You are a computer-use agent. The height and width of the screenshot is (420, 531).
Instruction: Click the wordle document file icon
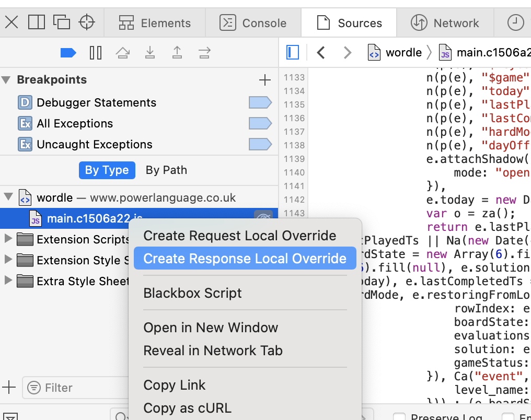25,197
